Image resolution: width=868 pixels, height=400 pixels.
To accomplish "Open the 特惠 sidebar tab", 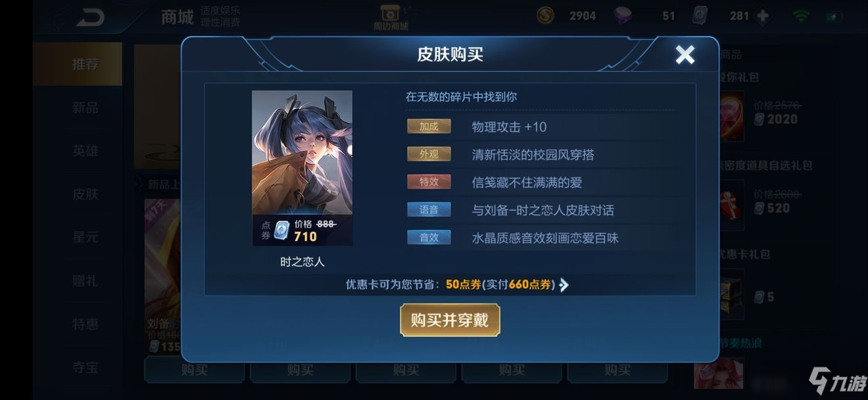I will tap(85, 324).
